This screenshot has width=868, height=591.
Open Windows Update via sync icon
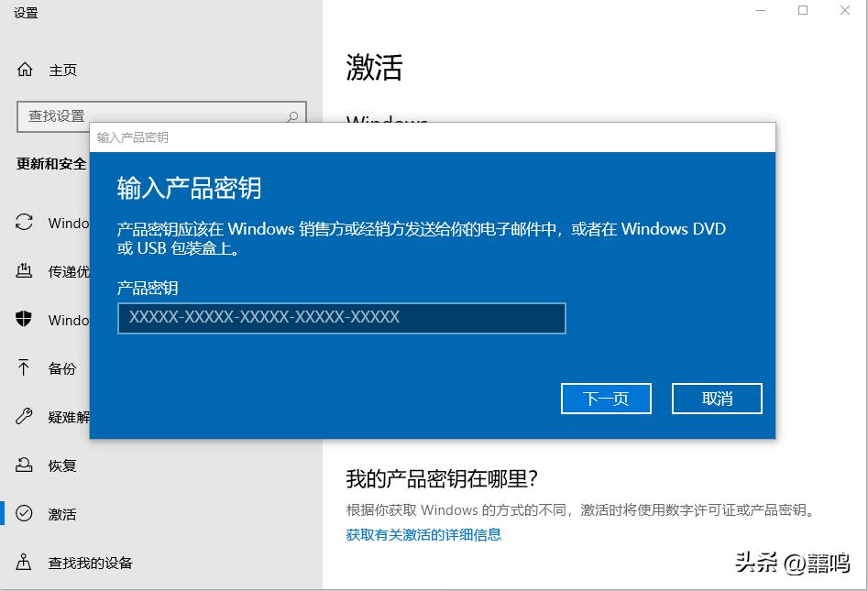coord(25,223)
